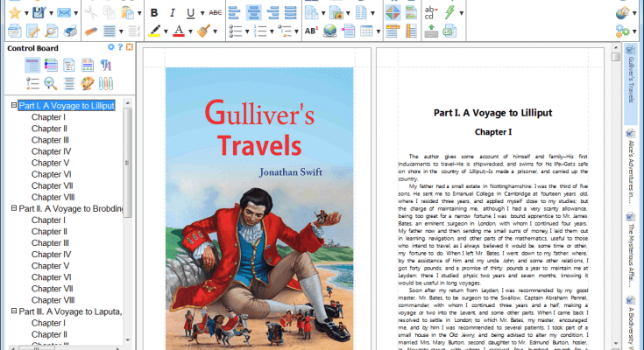The height and width of the screenshot is (350, 644).
Task: Click the floppy disk Save icon
Action: tap(39, 13)
